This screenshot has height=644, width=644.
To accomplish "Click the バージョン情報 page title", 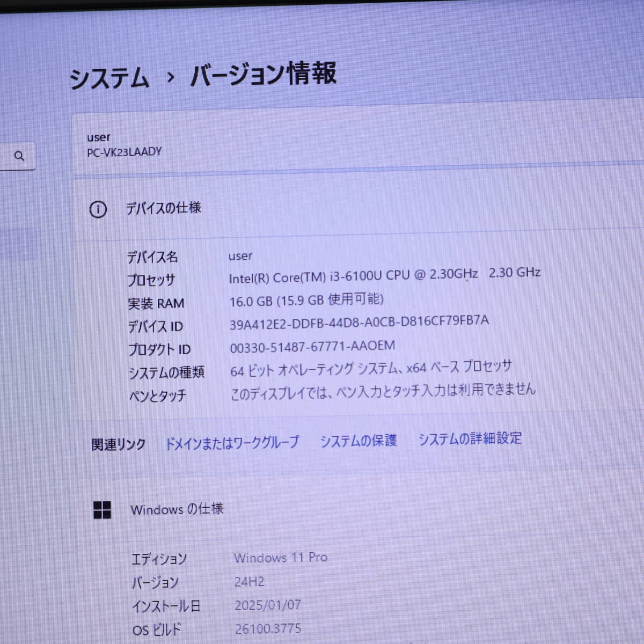I will 264,74.
